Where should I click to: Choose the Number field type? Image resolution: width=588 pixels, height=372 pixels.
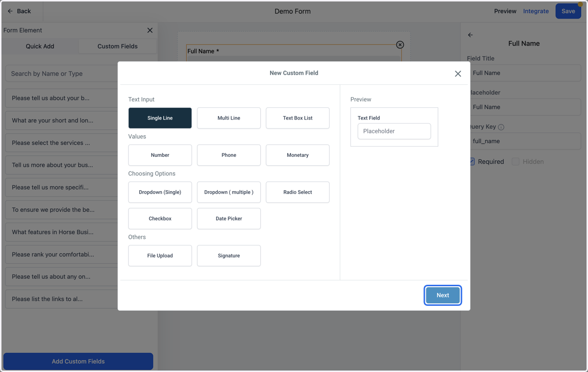160,155
